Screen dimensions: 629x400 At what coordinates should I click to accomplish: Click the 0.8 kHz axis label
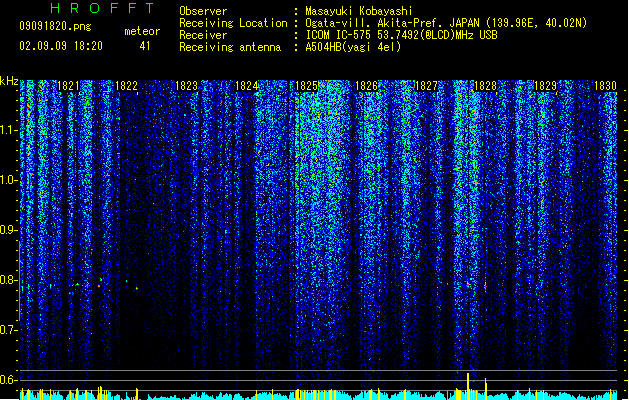click(8, 280)
